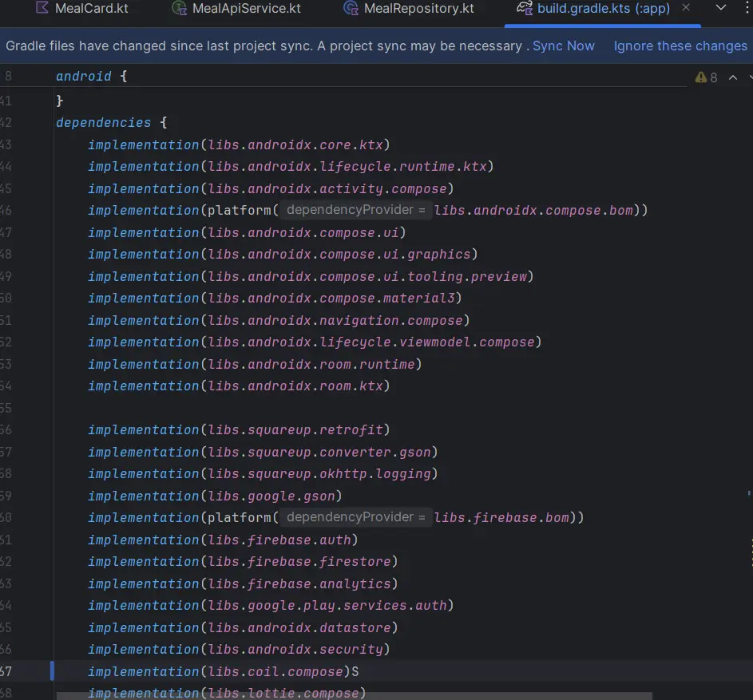The height and width of the screenshot is (700, 753).
Task: Open the warnings indicator showing 8
Action: point(706,77)
